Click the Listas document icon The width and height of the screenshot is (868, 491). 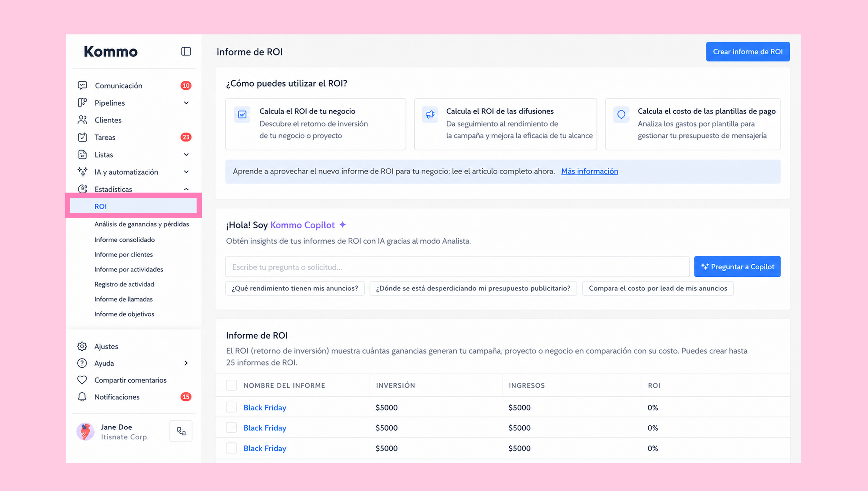tap(82, 154)
